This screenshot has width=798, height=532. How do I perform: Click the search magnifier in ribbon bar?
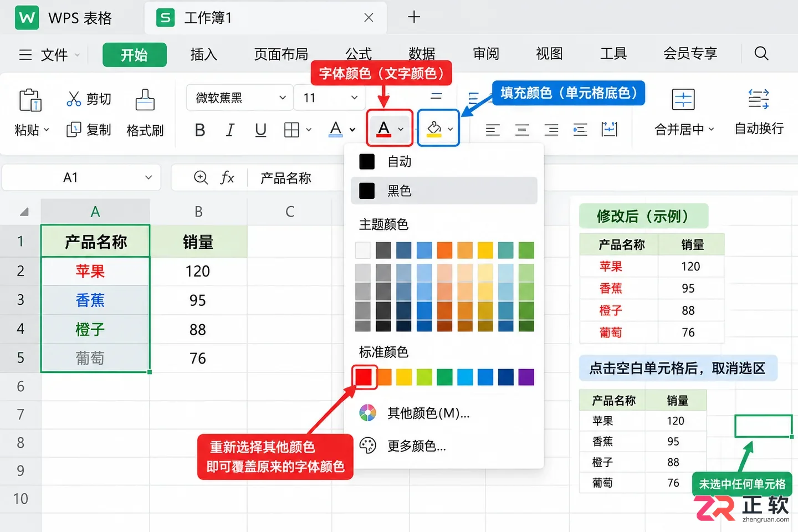point(761,53)
